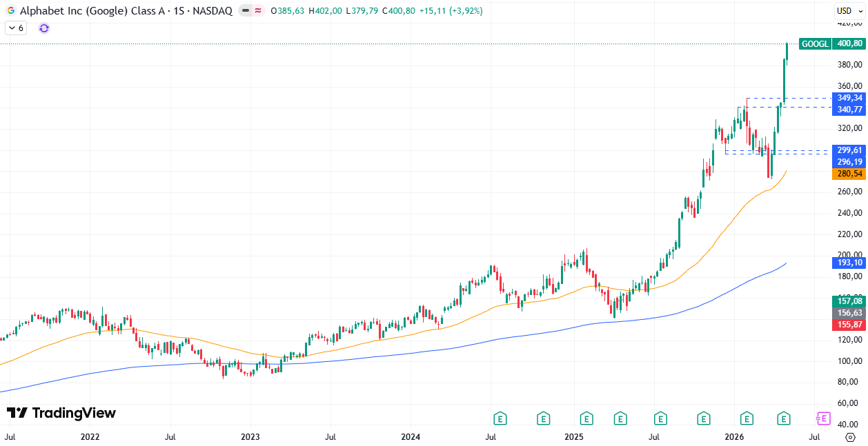
Task: Click the L379,79 low price value
Action: (362, 11)
